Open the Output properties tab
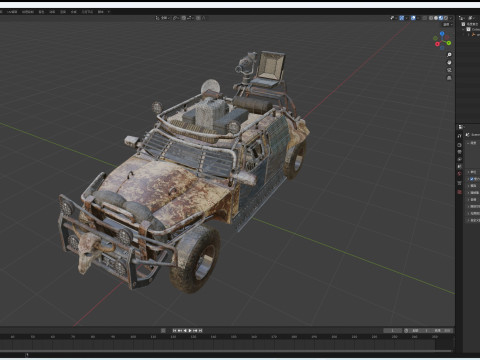Viewport: 480px width, 360px height. click(x=459, y=152)
